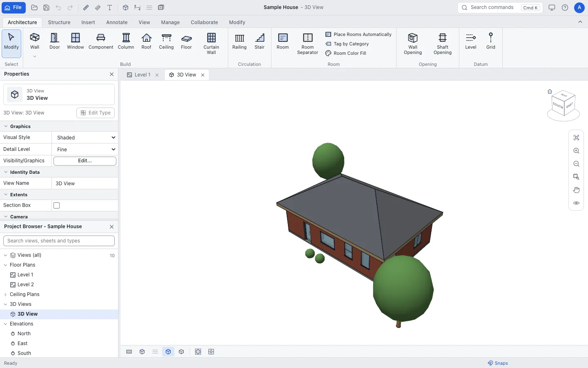Toggle the highlighted blue cube in view control bar
The height and width of the screenshot is (368, 588).
coord(168,352)
